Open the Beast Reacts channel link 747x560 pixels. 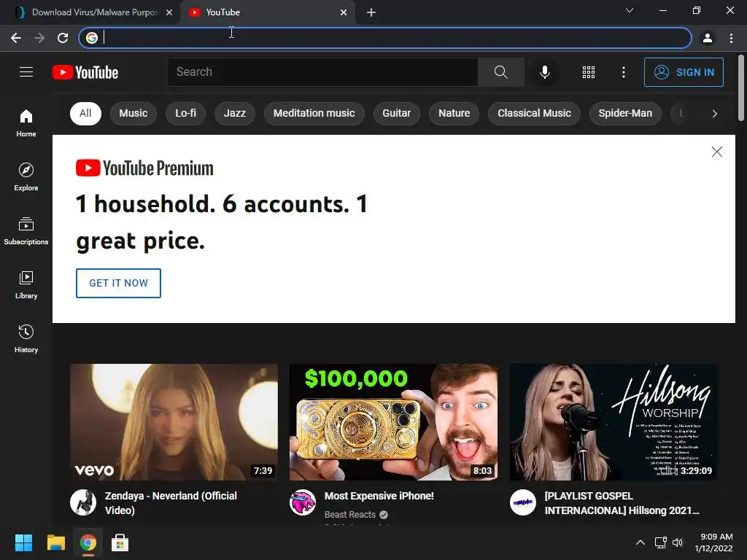pos(350,514)
